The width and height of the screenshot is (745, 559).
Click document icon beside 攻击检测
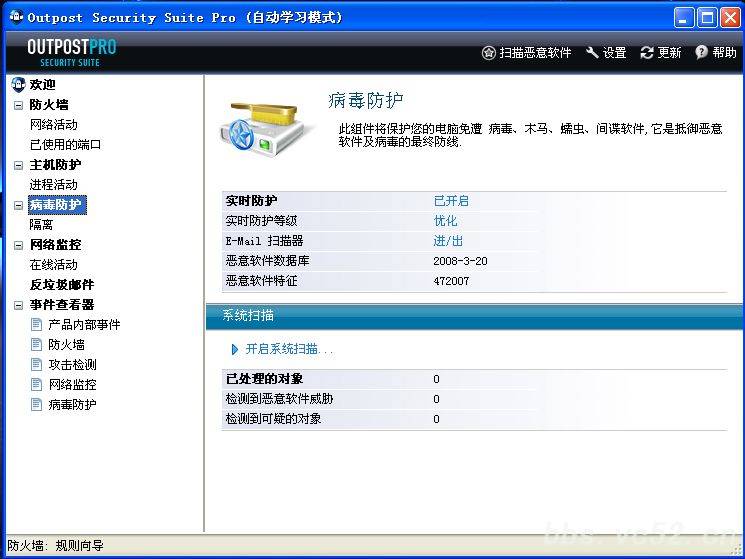(36, 364)
